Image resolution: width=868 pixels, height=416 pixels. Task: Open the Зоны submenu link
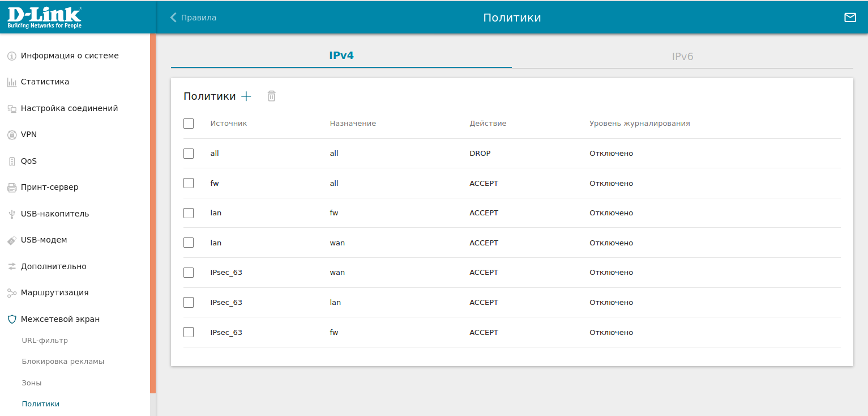click(32, 383)
